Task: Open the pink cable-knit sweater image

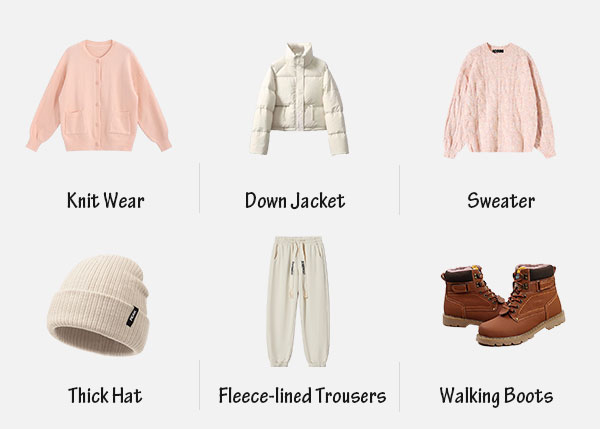Action: click(499, 100)
